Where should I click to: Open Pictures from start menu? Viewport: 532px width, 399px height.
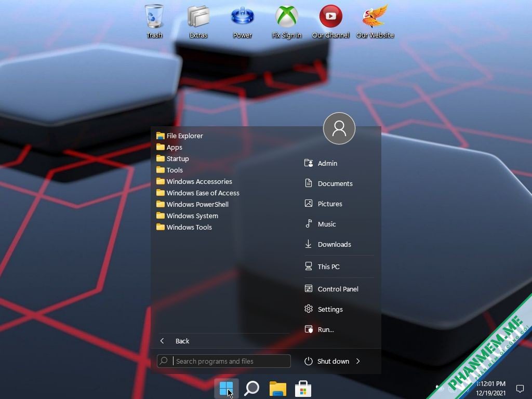click(x=323, y=204)
